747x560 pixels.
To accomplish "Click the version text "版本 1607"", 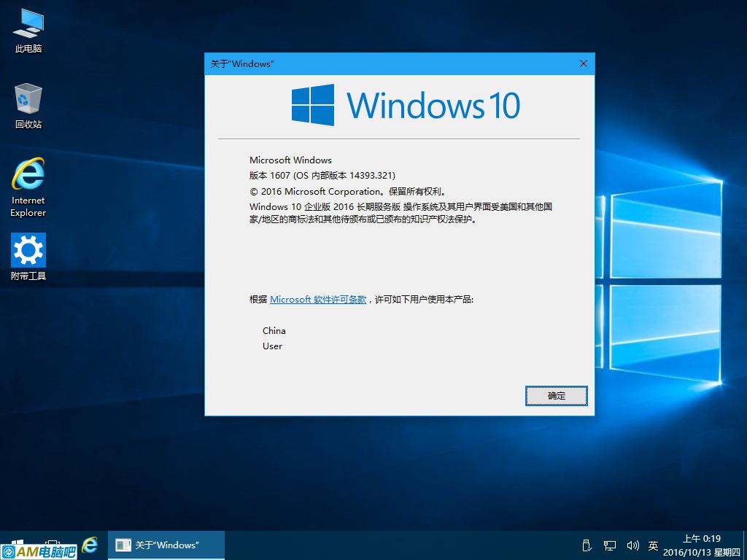I will click(x=270, y=175).
